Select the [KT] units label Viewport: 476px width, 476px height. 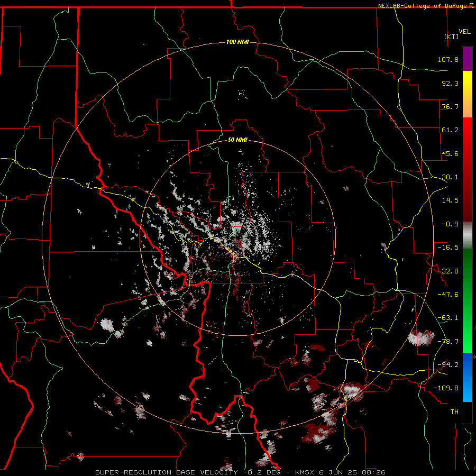pos(452,36)
